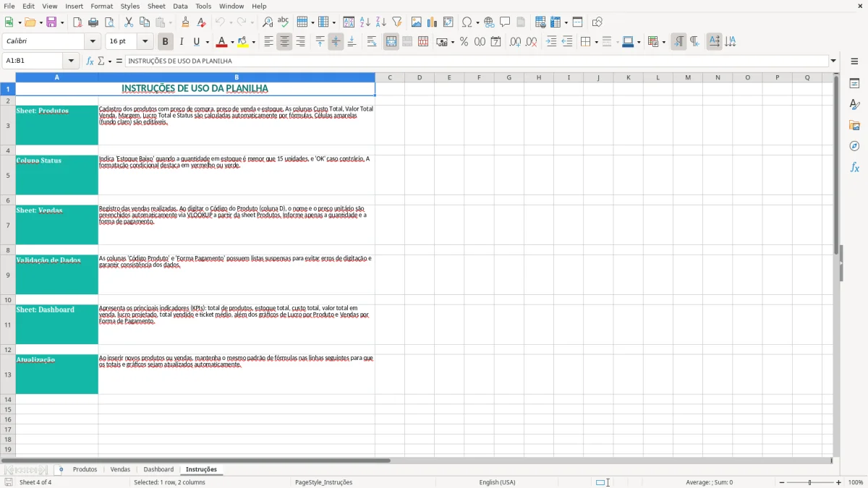
Task: Open Find & Replace tool
Action: [268, 22]
